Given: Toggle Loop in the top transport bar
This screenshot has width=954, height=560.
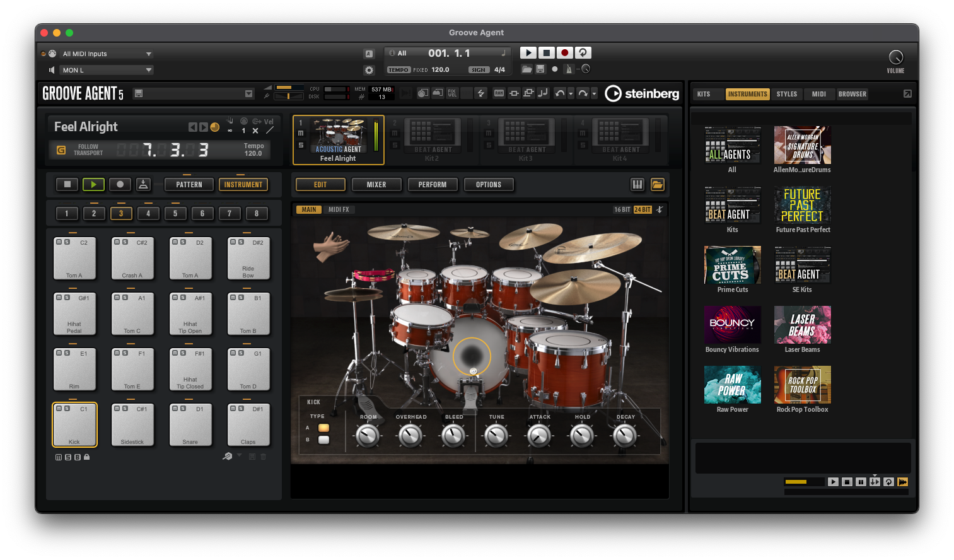Looking at the screenshot, I should (x=583, y=53).
